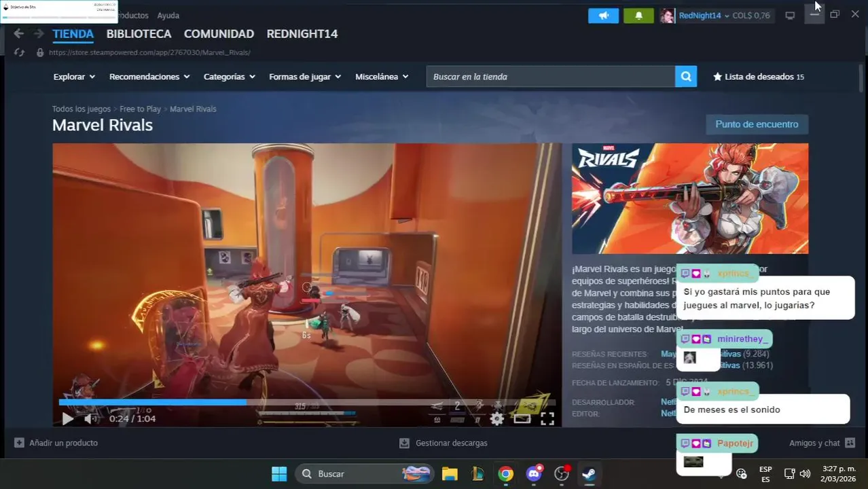Viewport: 868px width, 489px height.
Task: Expand the Recomendaciones dropdown
Action: click(x=149, y=77)
